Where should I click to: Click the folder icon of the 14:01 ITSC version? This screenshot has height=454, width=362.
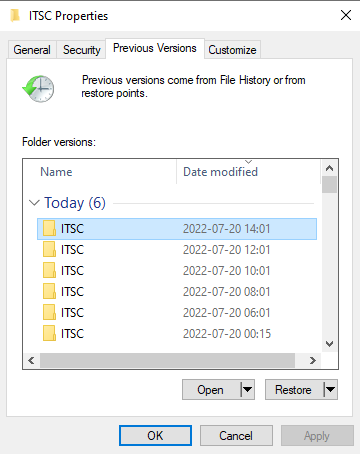point(49,229)
